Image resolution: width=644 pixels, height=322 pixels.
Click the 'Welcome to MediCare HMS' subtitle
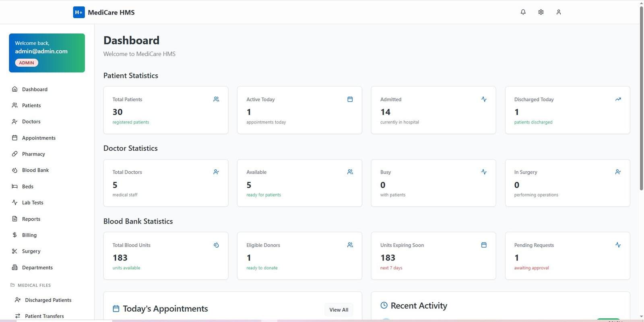click(139, 54)
